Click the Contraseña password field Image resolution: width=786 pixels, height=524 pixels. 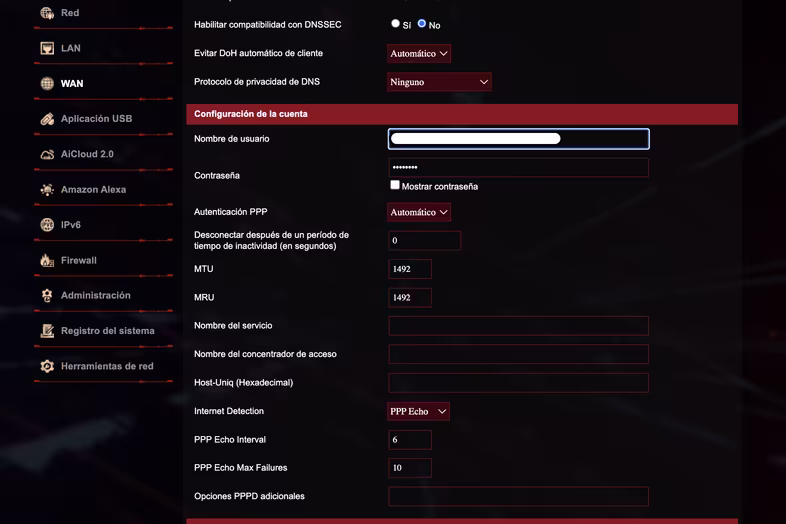click(518, 167)
